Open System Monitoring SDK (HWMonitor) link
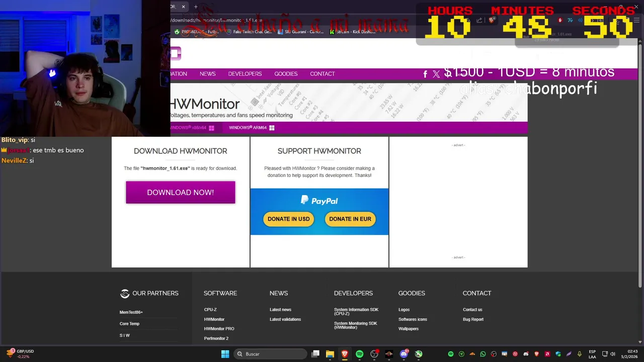Image resolution: width=644 pixels, height=362 pixels. pyautogui.click(x=355, y=325)
